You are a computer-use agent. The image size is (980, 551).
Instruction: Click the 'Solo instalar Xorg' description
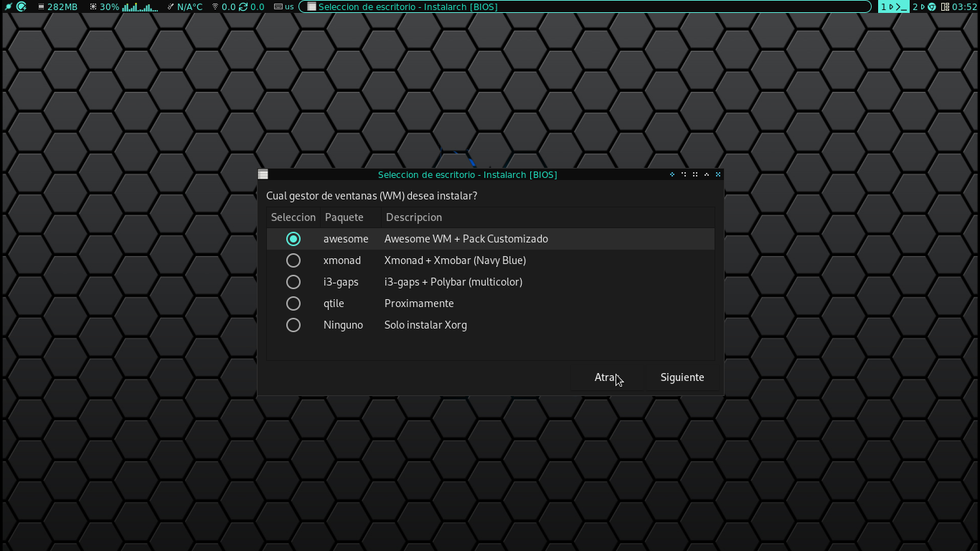[x=425, y=325]
